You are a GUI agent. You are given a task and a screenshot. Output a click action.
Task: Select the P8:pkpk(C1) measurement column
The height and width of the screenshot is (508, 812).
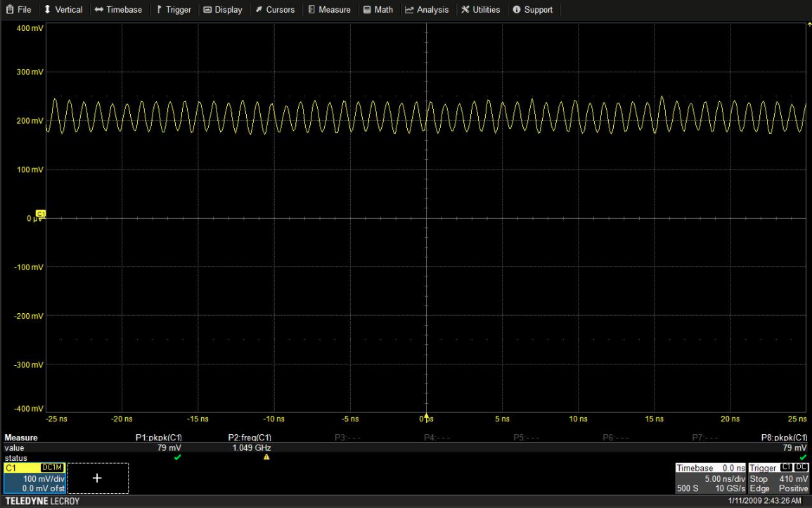tap(784, 438)
